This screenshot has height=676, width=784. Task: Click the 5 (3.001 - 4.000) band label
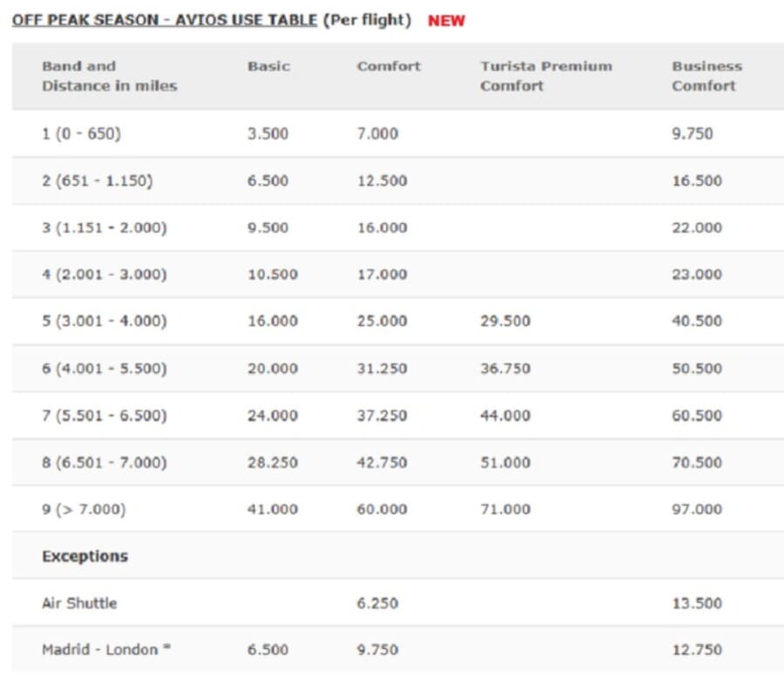pyautogui.click(x=104, y=321)
